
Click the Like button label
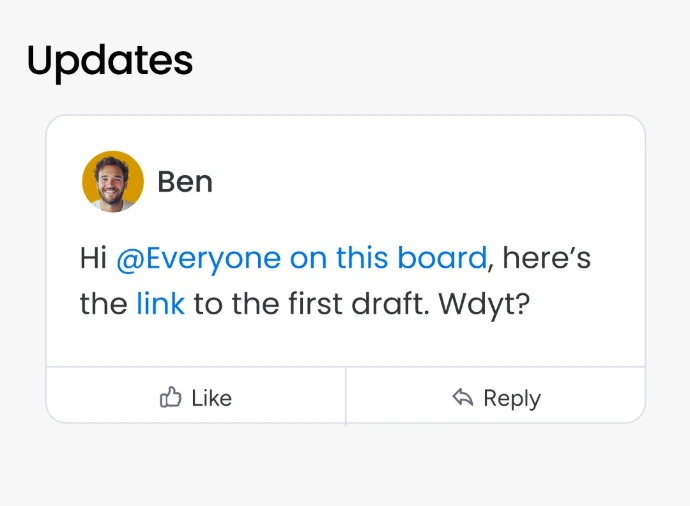tap(212, 398)
